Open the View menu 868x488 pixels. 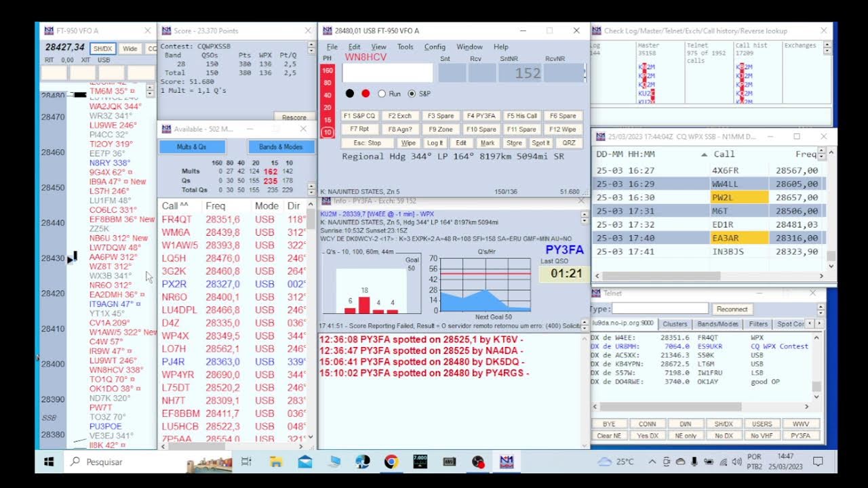coord(378,47)
